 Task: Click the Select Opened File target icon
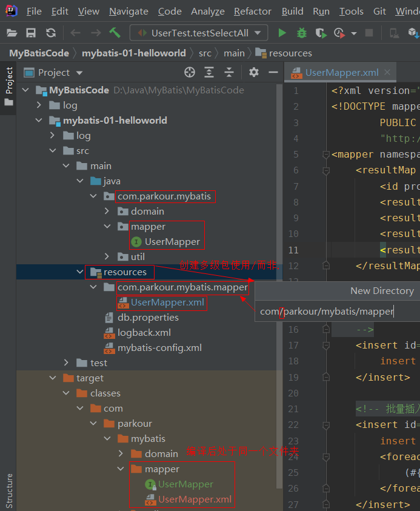(x=190, y=72)
